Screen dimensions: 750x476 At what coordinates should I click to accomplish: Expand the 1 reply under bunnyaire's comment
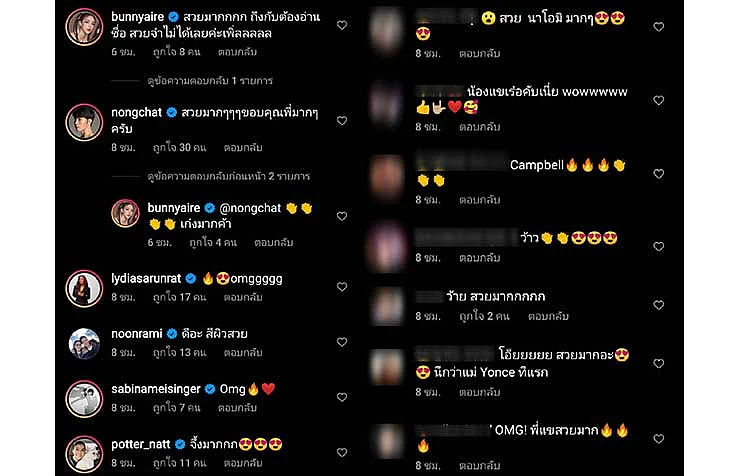coord(210,81)
